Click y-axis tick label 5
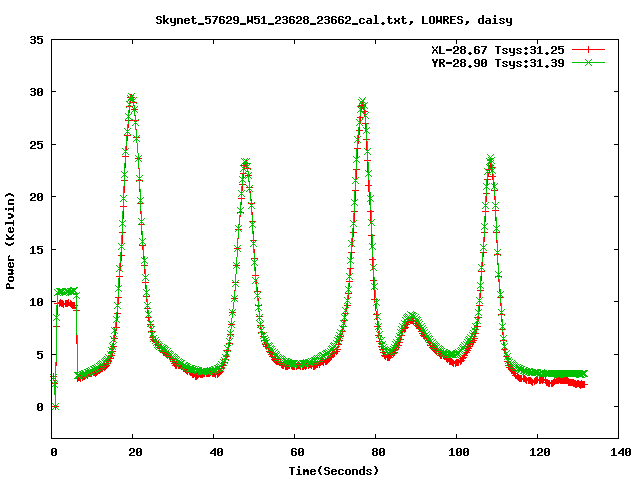 tap(40, 355)
